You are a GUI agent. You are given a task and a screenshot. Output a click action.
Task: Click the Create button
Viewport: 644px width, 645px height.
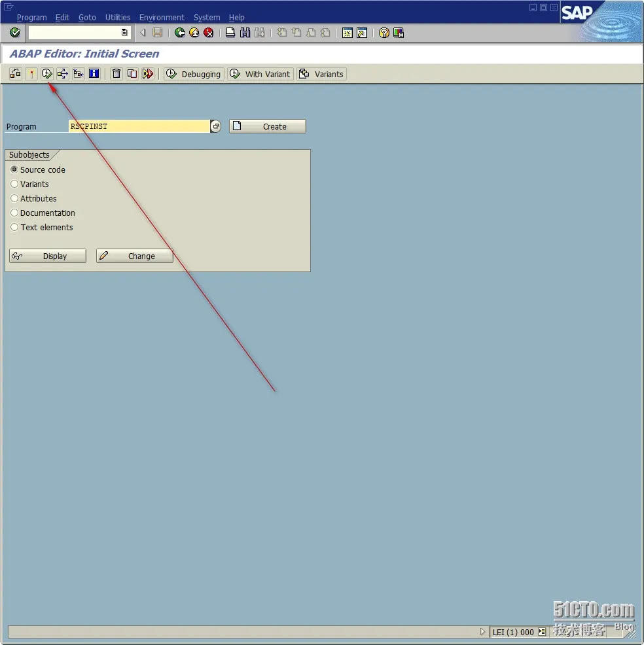(268, 126)
